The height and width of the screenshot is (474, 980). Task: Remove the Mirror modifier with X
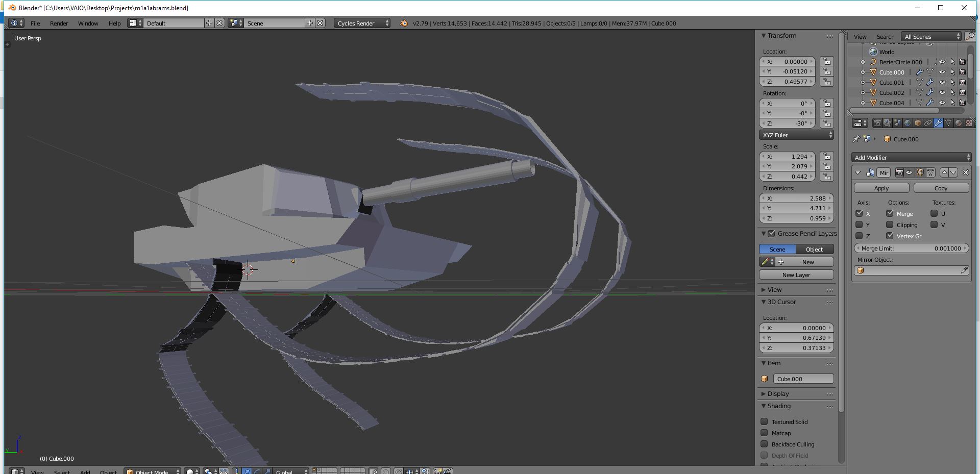coord(966,172)
